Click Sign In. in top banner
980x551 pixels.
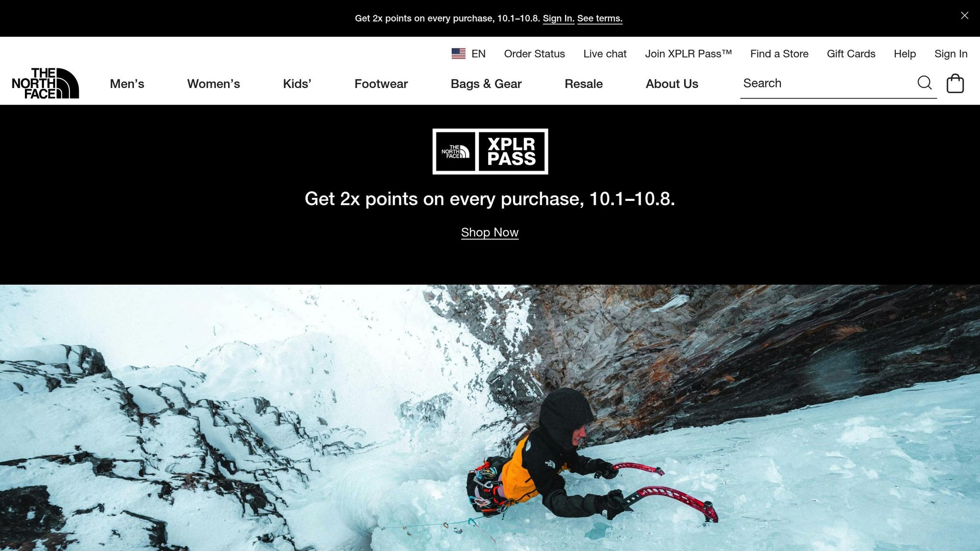[x=558, y=19]
